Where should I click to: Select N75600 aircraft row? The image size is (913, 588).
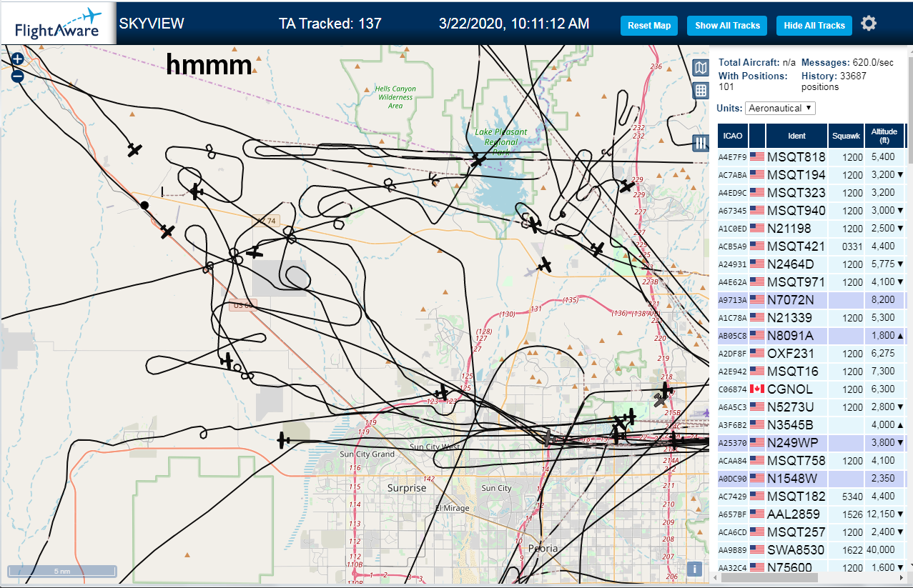811,567
